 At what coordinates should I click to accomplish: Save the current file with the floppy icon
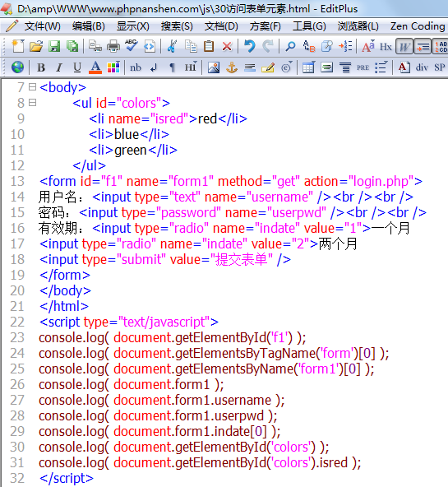coord(54,47)
